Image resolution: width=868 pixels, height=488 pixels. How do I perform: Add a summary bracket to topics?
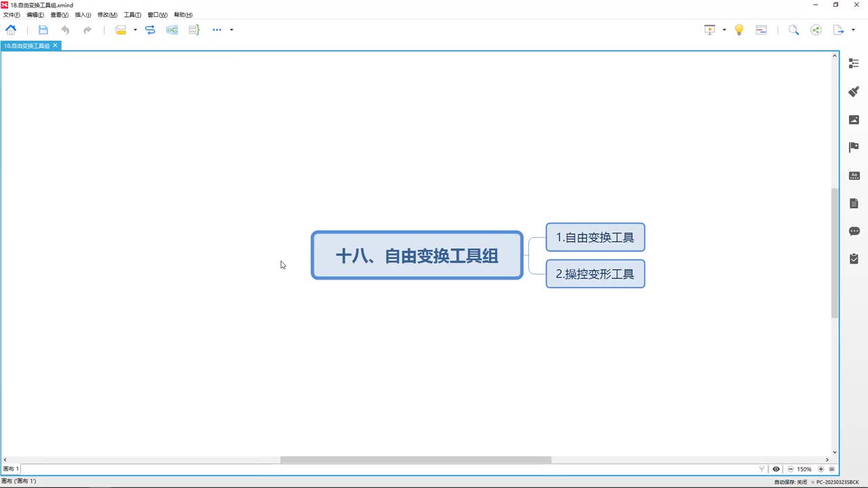pos(194,30)
